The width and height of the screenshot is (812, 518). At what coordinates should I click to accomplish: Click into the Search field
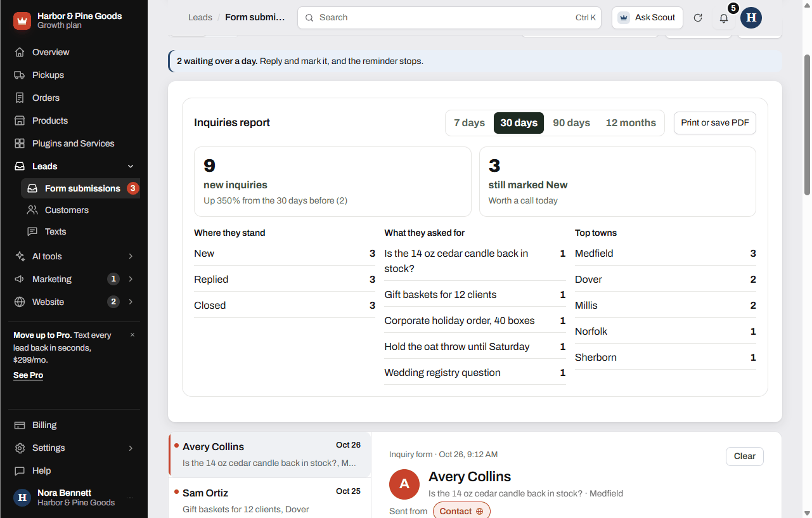pos(449,18)
